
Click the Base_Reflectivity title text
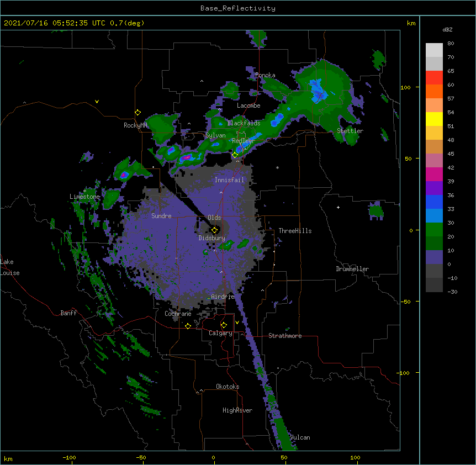coord(238,8)
